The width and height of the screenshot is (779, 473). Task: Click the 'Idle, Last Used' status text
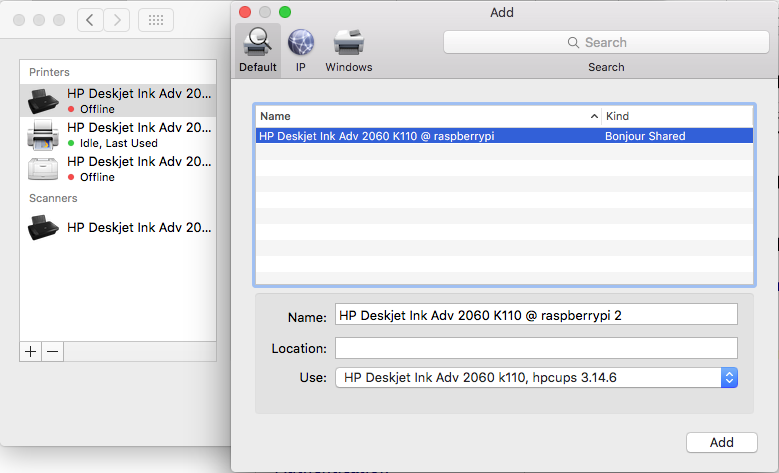coord(119,143)
